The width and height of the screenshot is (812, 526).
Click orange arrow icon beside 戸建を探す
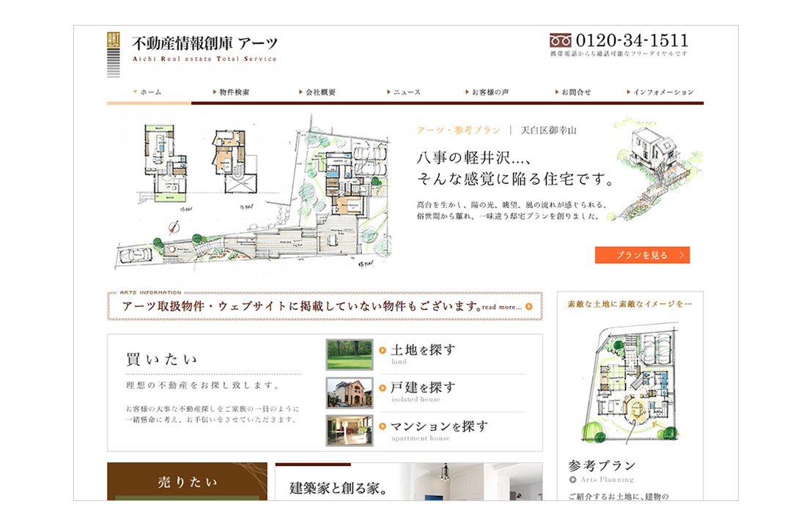pos(383,388)
